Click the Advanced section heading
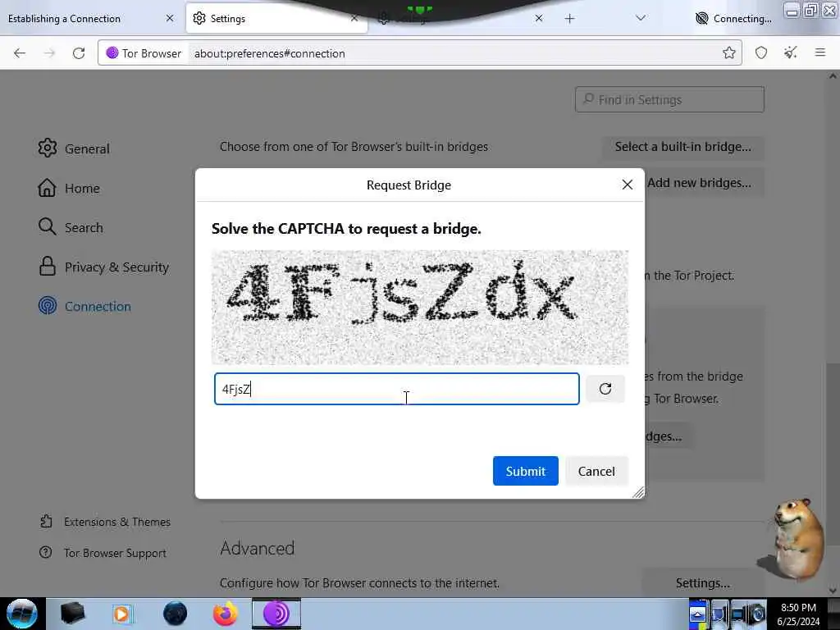Image resolution: width=840 pixels, height=630 pixels. [257, 548]
